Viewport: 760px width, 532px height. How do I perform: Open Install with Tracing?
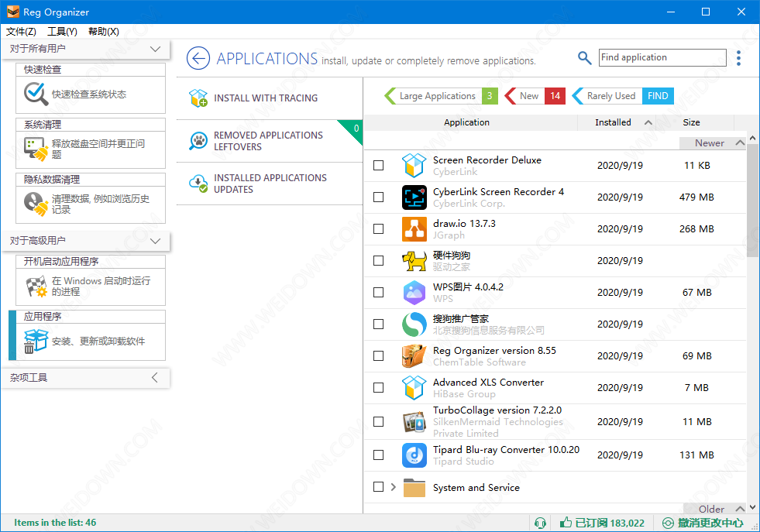point(270,98)
